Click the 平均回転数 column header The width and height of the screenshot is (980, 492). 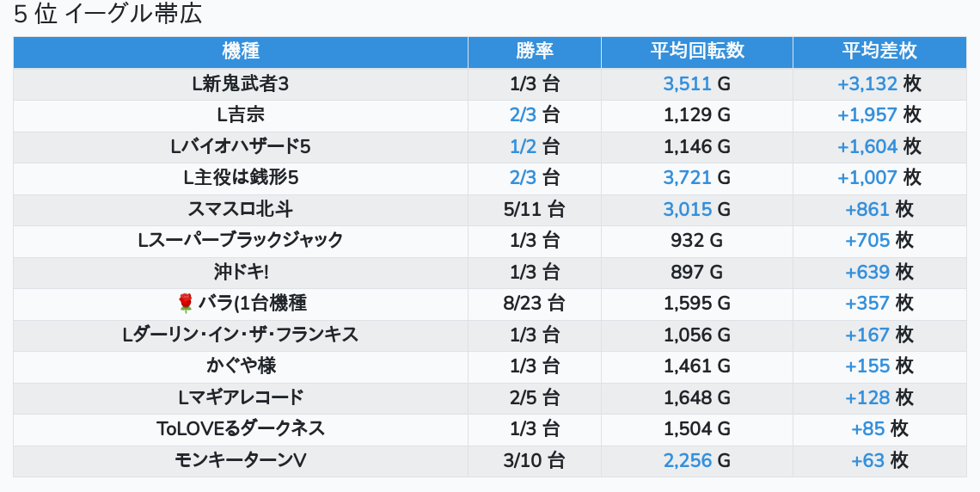coord(697,52)
